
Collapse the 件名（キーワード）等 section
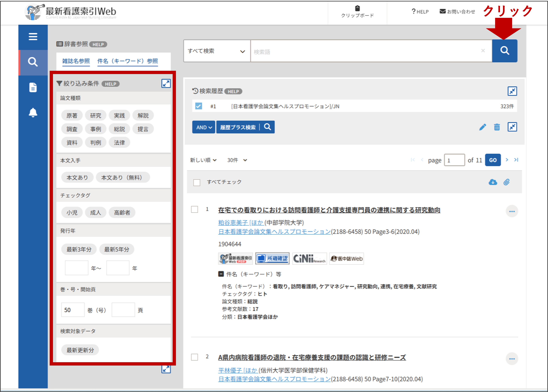221,274
